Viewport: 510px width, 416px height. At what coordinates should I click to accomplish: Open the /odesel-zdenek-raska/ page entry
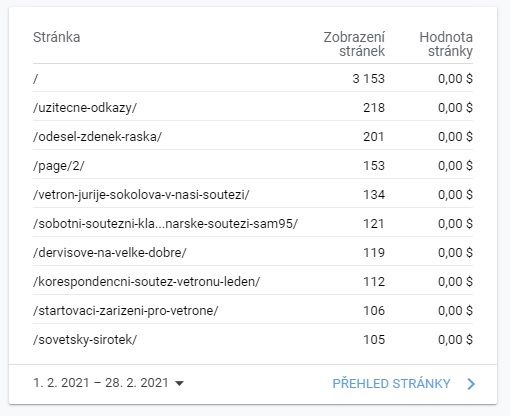(x=253, y=136)
